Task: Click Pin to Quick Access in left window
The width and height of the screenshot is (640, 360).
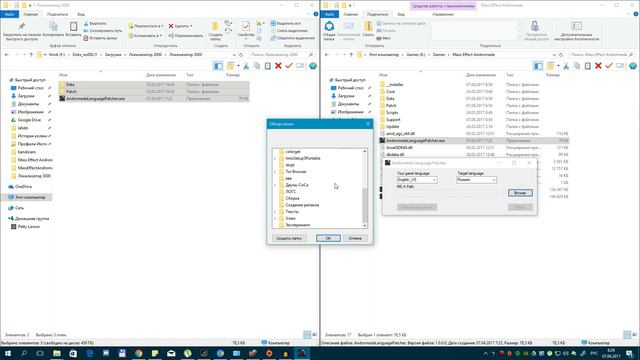Action: (x=22, y=31)
